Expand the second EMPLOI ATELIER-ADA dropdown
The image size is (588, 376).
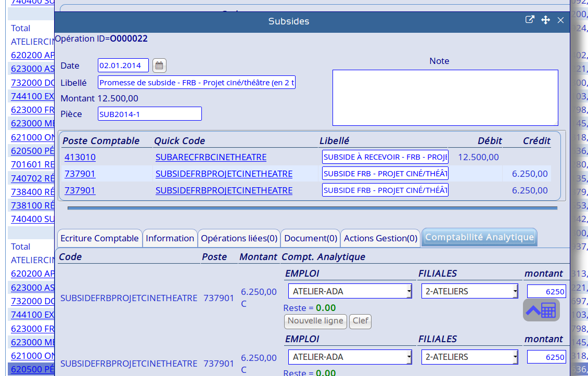(x=350, y=357)
